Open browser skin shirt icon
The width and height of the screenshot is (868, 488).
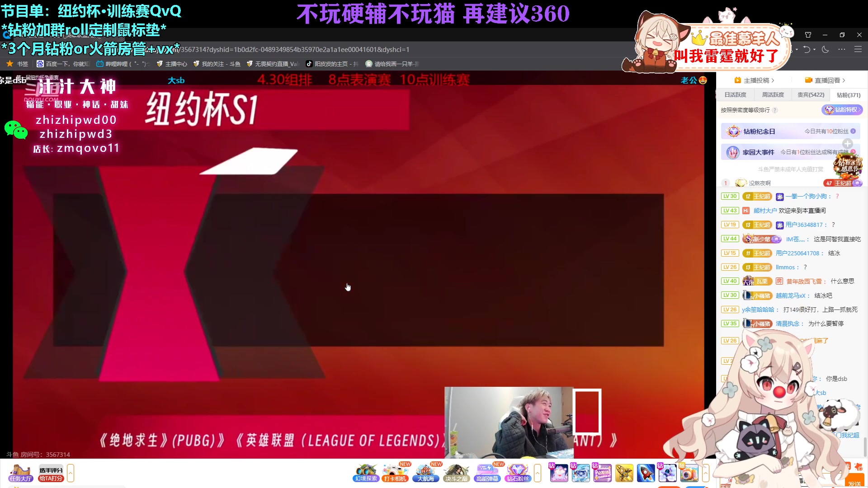tap(808, 35)
